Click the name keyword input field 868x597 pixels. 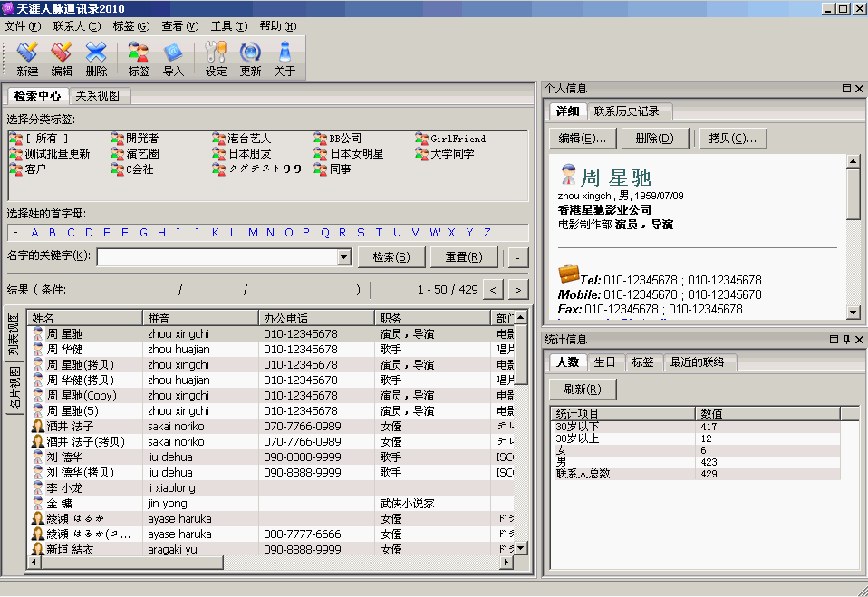click(217, 256)
